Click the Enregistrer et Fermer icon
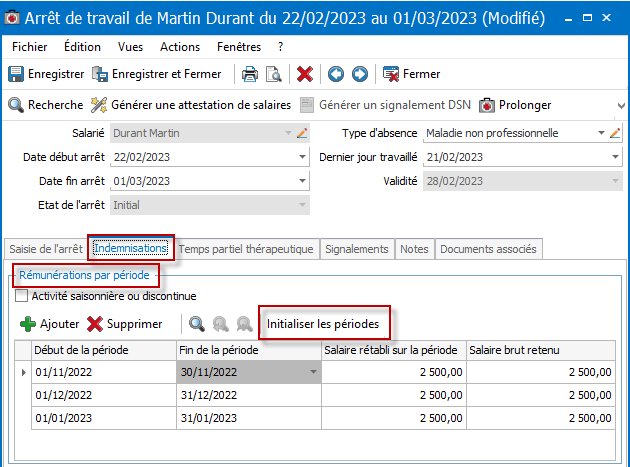The height and width of the screenshot is (467, 630). 100,74
